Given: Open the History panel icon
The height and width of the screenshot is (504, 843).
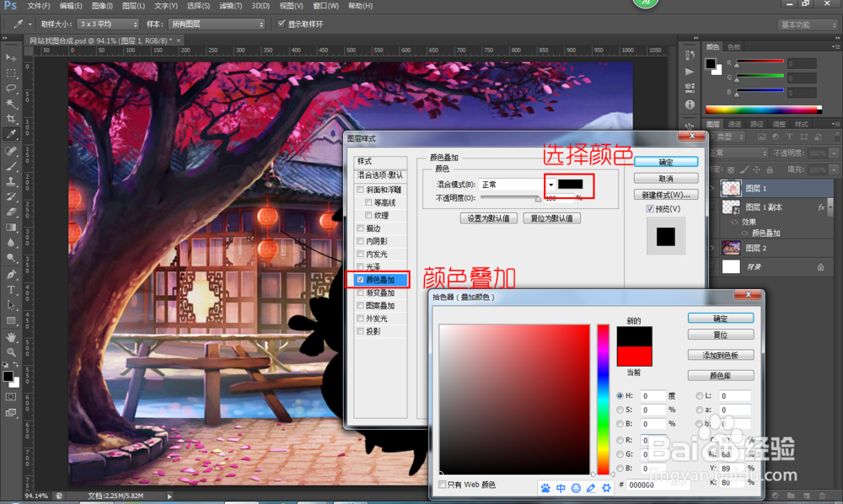Looking at the screenshot, I should (x=690, y=55).
